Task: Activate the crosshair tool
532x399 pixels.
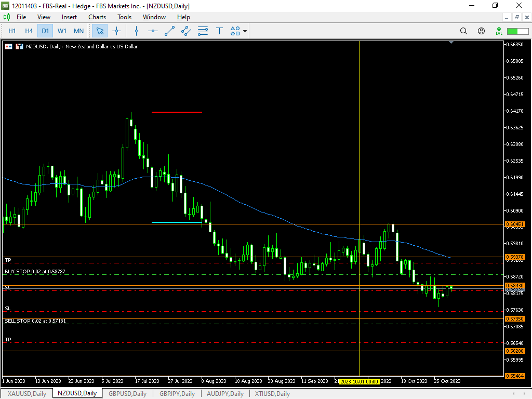Action: [x=116, y=31]
